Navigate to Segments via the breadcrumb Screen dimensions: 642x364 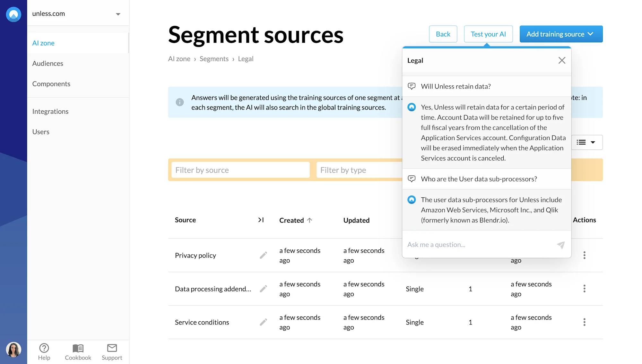214,59
